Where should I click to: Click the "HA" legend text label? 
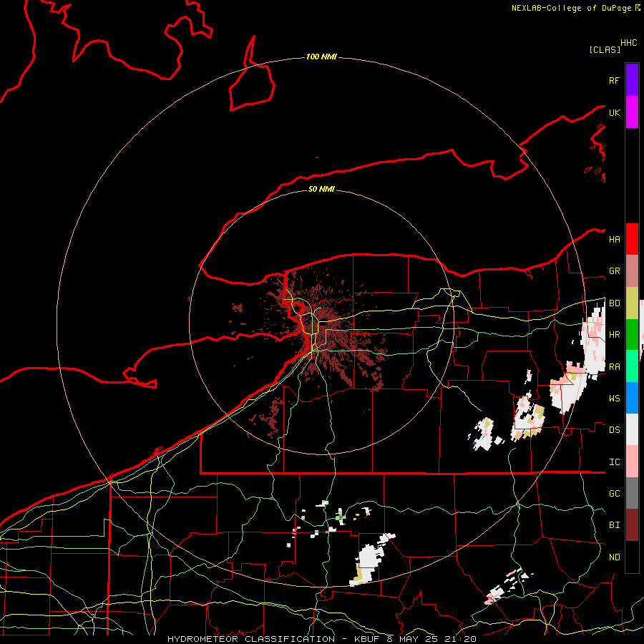614,239
